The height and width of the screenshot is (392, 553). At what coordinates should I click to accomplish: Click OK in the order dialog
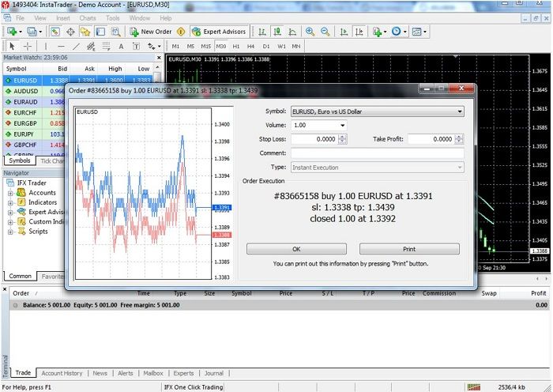[x=296, y=249]
